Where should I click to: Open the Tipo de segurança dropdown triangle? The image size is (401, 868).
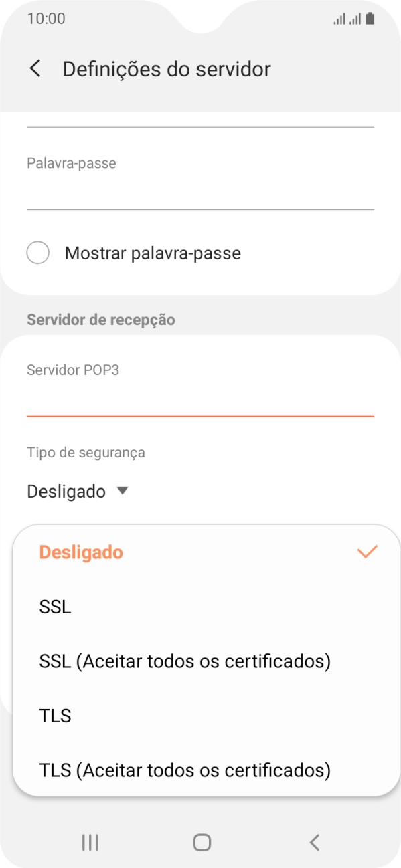tap(123, 491)
